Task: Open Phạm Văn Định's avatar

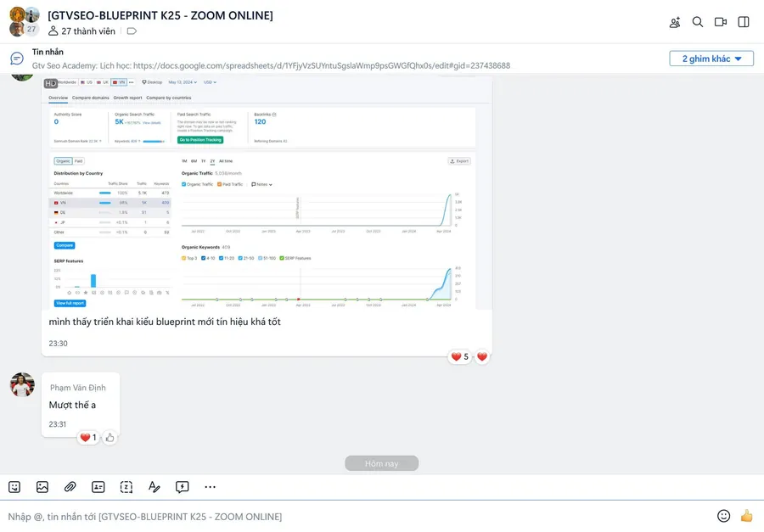Action: 22,385
